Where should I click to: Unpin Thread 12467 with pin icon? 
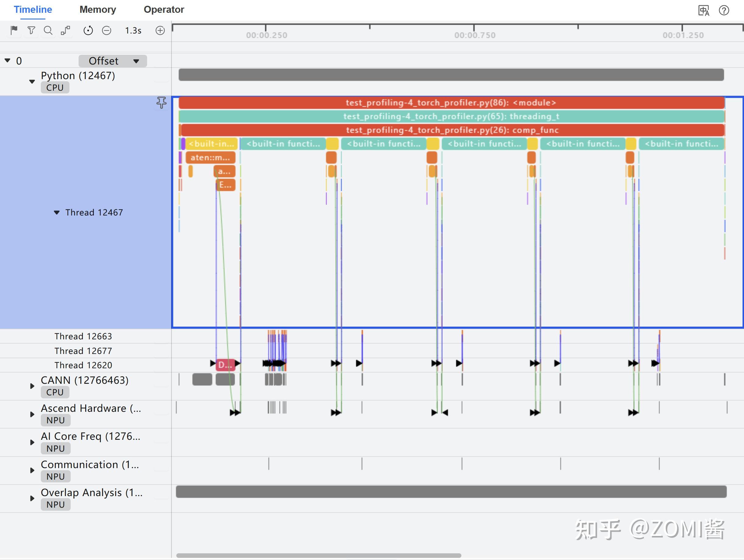161,103
